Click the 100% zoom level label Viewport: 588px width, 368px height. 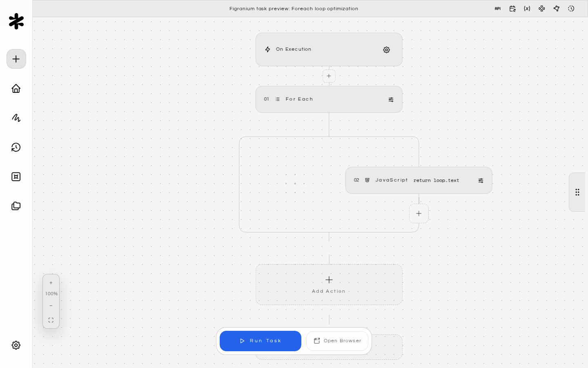pyautogui.click(x=51, y=294)
